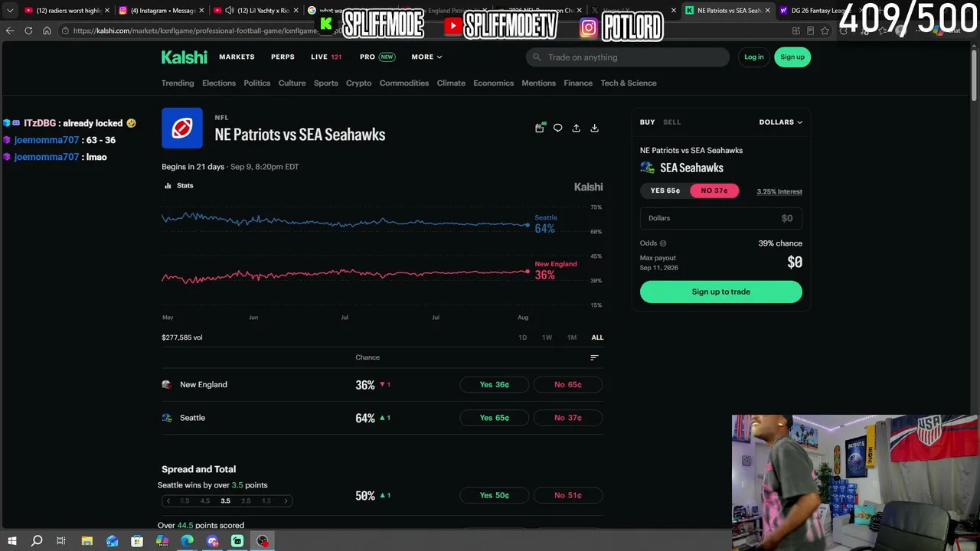Click the Trade on anything search field

pos(628,57)
